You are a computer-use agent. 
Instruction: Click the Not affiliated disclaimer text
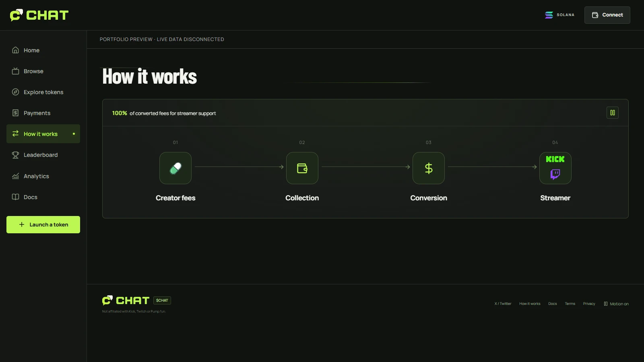point(134,311)
